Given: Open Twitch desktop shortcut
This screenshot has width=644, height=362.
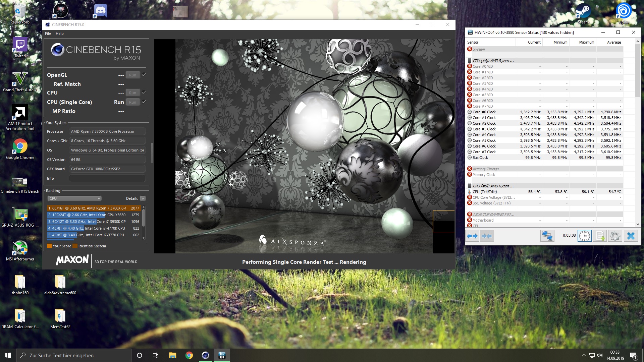Looking at the screenshot, I should (x=20, y=48).
